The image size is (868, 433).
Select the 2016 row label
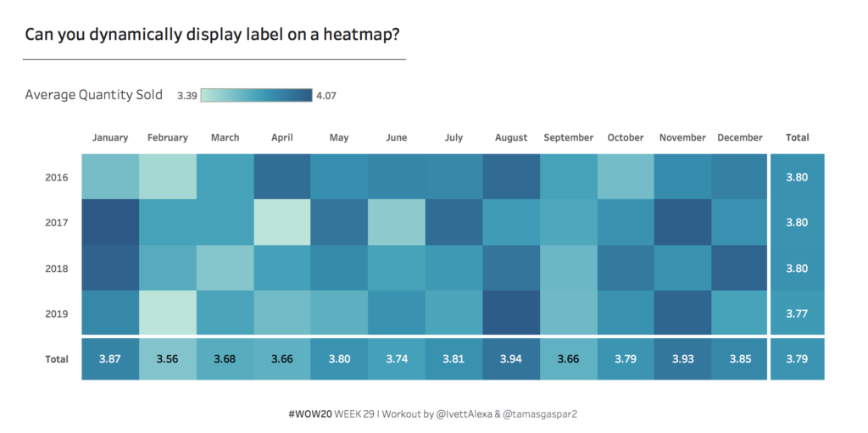point(57,178)
